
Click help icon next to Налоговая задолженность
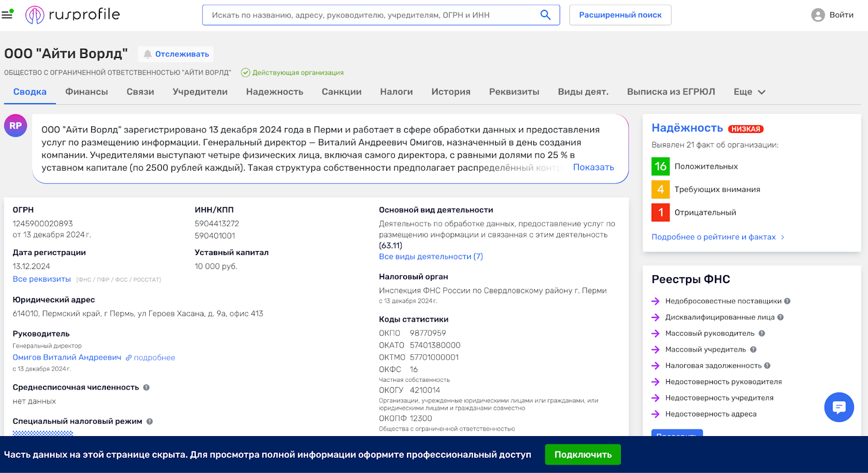click(767, 366)
